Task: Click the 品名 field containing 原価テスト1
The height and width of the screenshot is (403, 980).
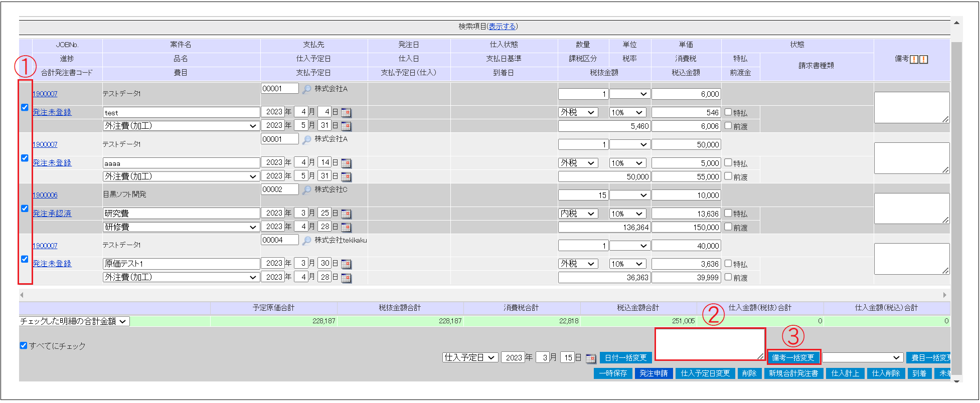Action: point(182,264)
